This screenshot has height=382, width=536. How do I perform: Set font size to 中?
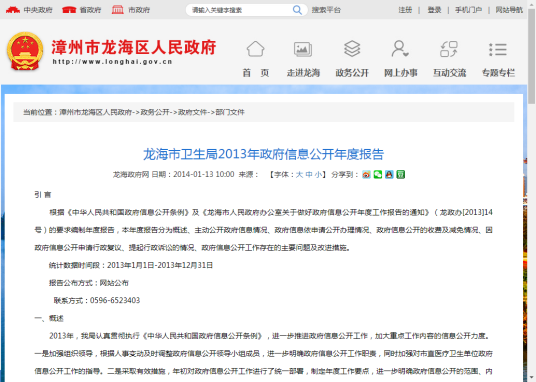point(309,174)
